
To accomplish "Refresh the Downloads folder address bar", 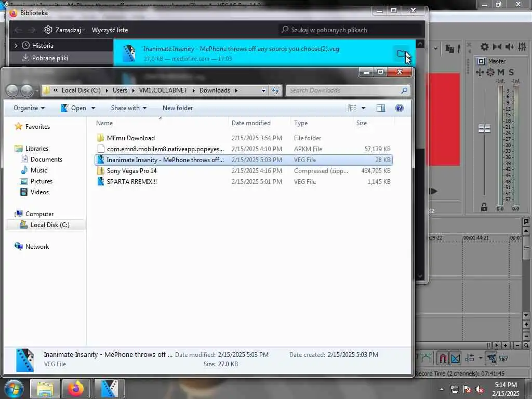I will tap(275, 90).
